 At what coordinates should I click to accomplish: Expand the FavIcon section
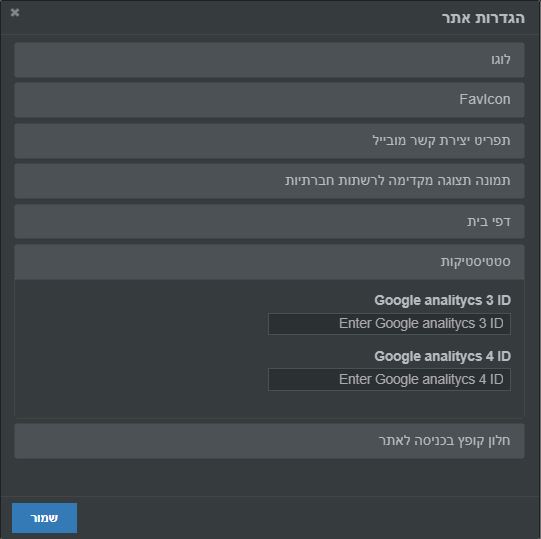click(269, 100)
